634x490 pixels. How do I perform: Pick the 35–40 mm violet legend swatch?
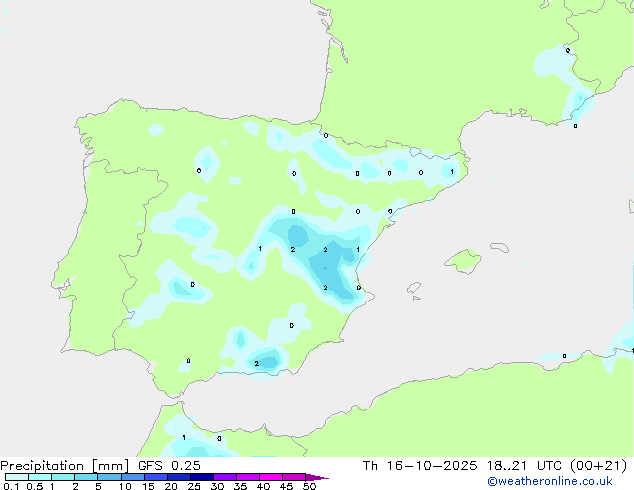click(x=248, y=477)
